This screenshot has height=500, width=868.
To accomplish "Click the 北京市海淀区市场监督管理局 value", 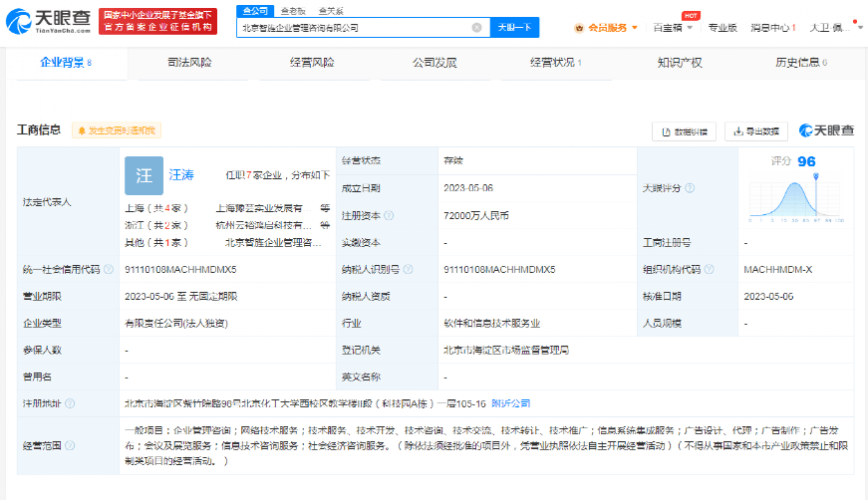I will (x=506, y=351).
